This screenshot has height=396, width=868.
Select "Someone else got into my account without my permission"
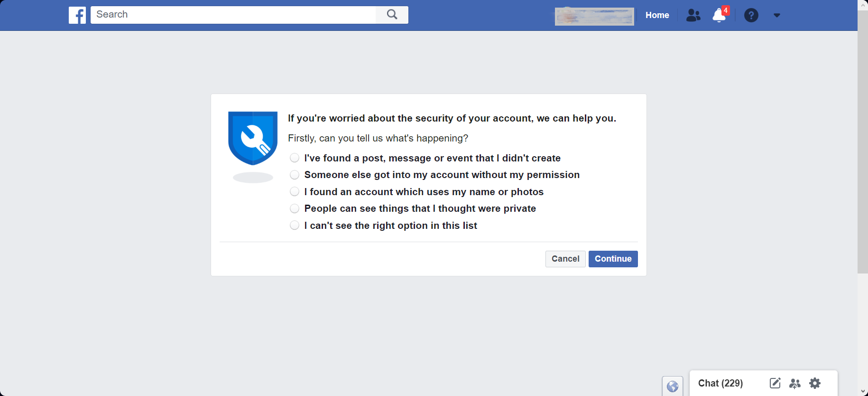[x=294, y=174]
